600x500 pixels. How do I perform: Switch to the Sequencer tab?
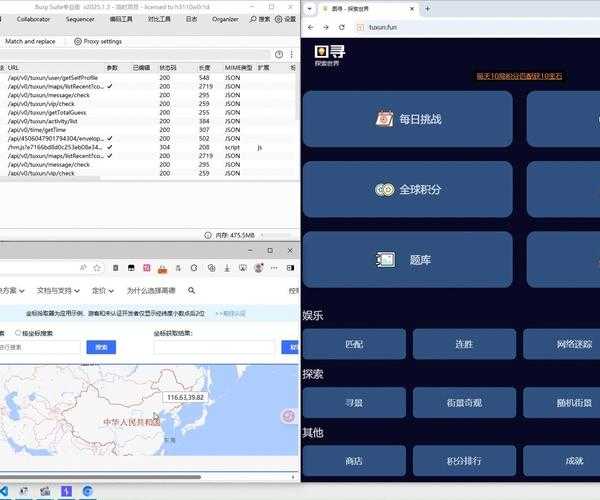tap(80, 19)
